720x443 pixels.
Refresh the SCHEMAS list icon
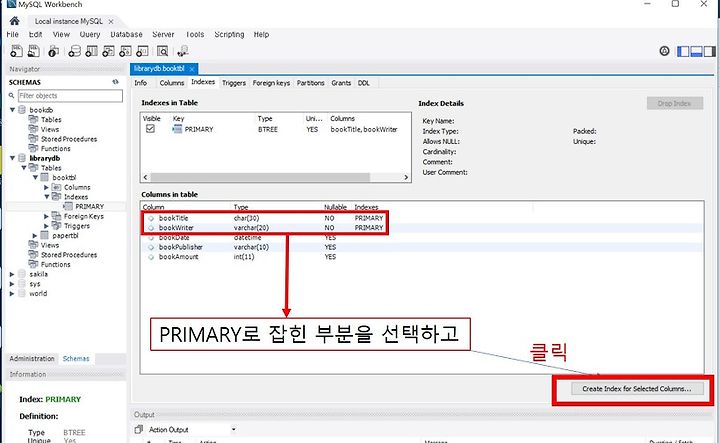coord(115,82)
